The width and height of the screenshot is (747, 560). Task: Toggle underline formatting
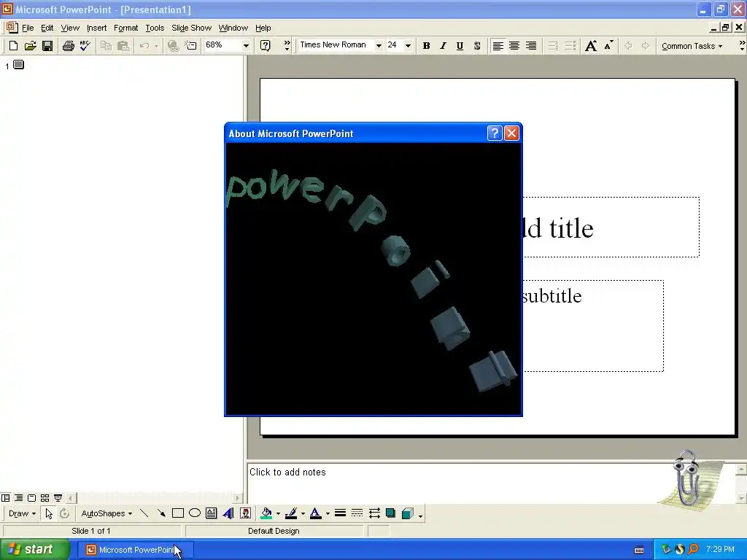click(x=460, y=46)
